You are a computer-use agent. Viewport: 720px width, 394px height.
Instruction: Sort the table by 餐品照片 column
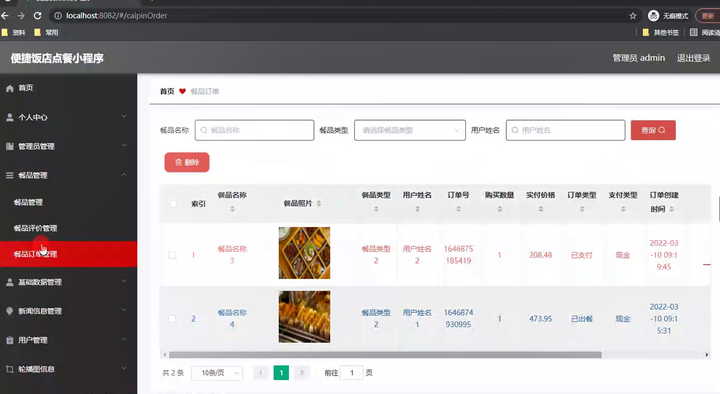pyautogui.click(x=319, y=203)
